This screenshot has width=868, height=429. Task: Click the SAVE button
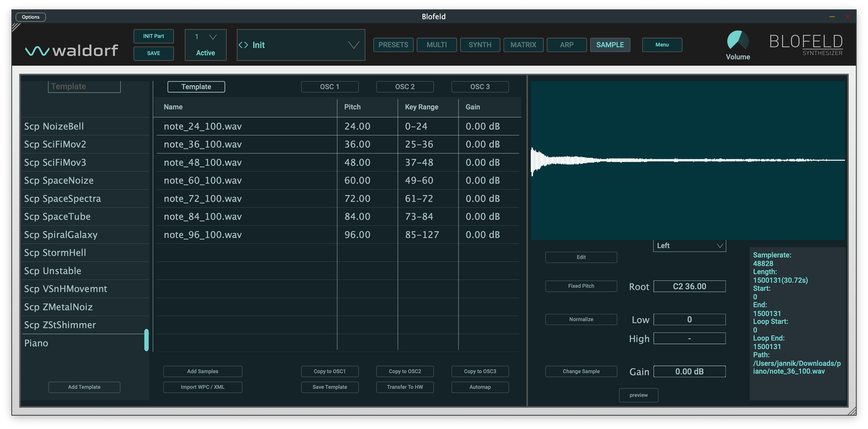coord(154,53)
